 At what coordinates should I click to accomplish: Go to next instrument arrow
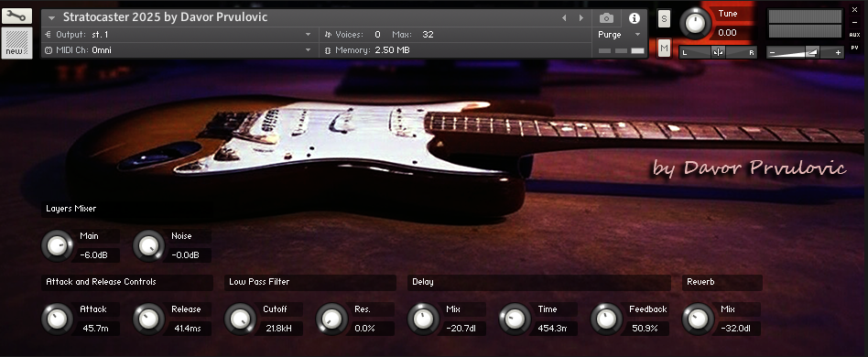pos(581,17)
